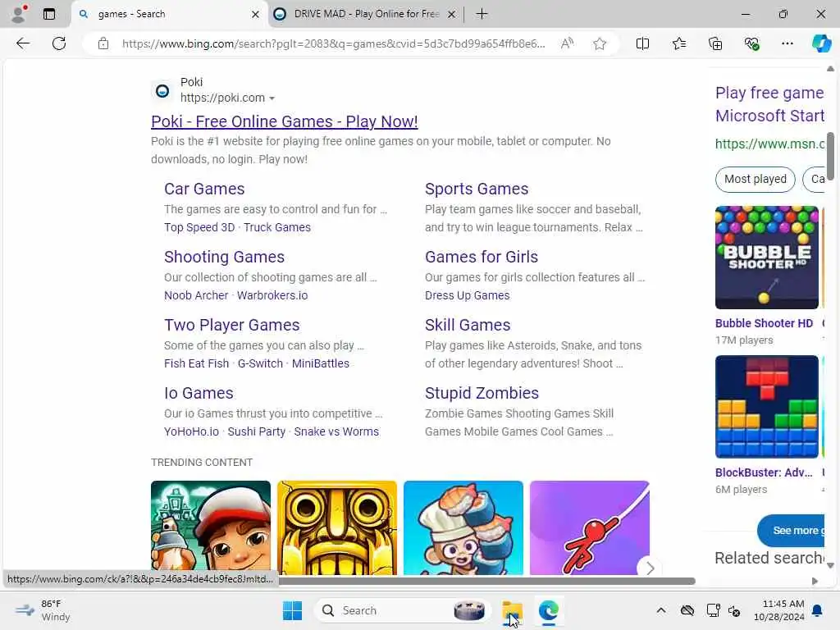840x630 pixels.
Task: Open the Copilot sidebar icon
Action: (x=821, y=43)
